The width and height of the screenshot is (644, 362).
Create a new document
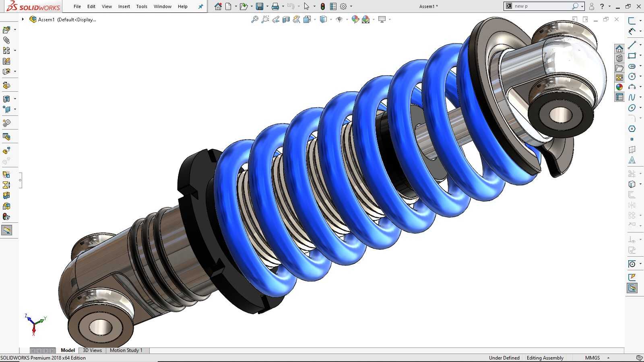tap(228, 6)
